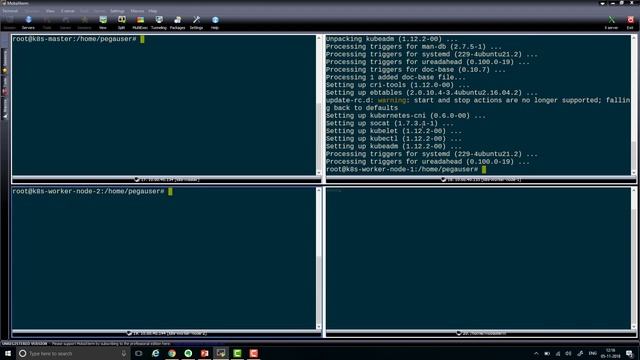Click the k8s-worker-node-2 pane tab label
The width and height of the screenshot is (640, 360).
[x=167, y=333]
